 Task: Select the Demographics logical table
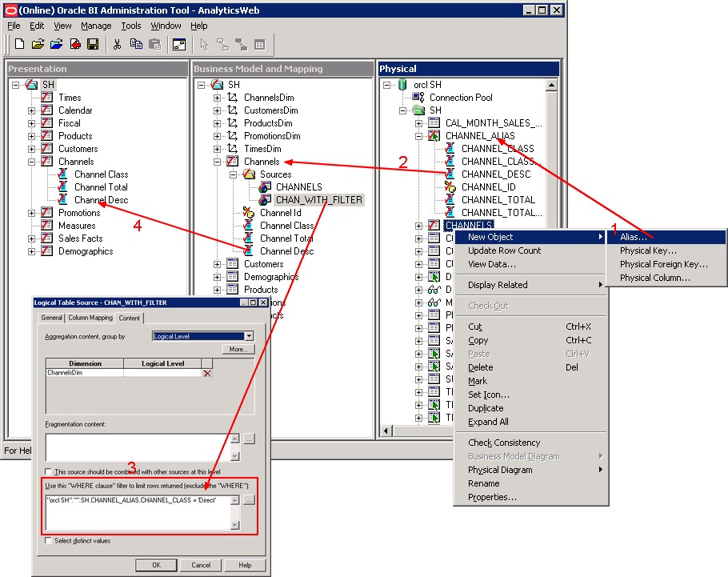[x=271, y=276]
